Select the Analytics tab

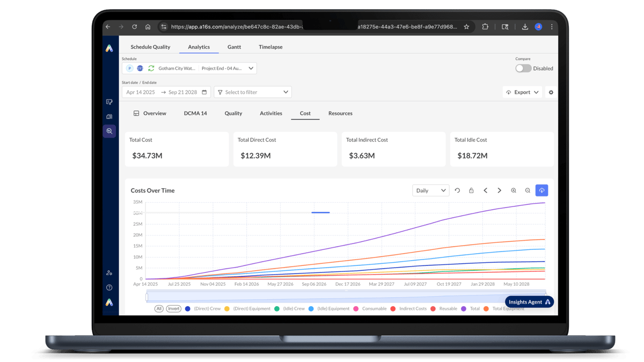point(199,47)
